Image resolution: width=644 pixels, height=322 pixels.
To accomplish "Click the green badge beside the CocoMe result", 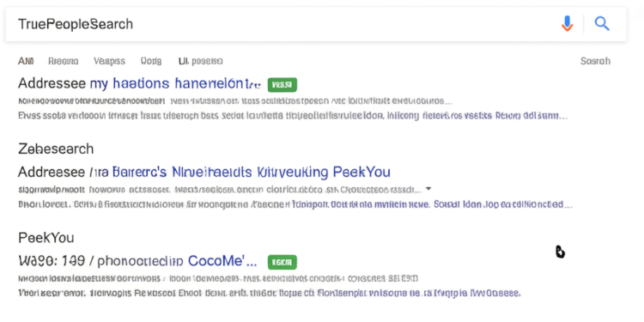I will click(283, 262).
